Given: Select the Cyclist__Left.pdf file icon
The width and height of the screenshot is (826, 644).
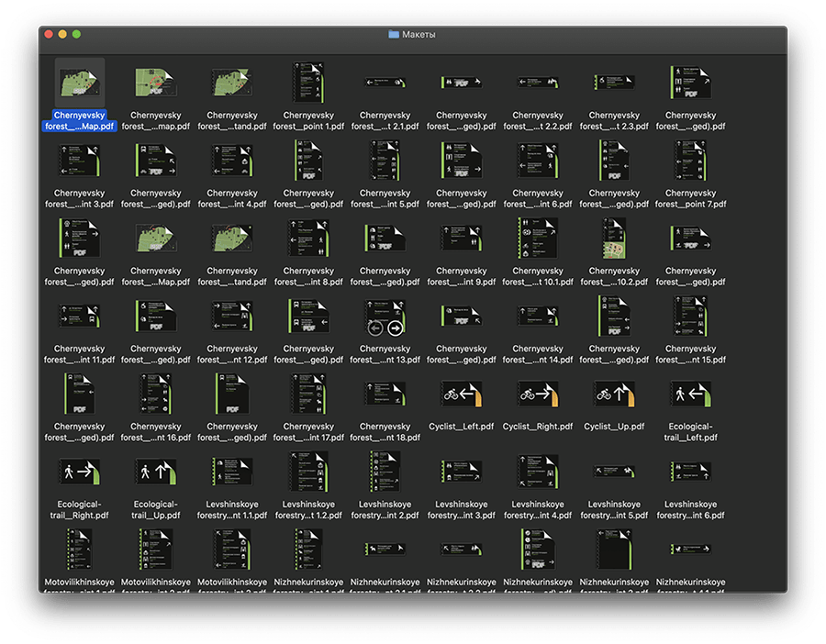Looking at the screenshot, I should (462, 394).
